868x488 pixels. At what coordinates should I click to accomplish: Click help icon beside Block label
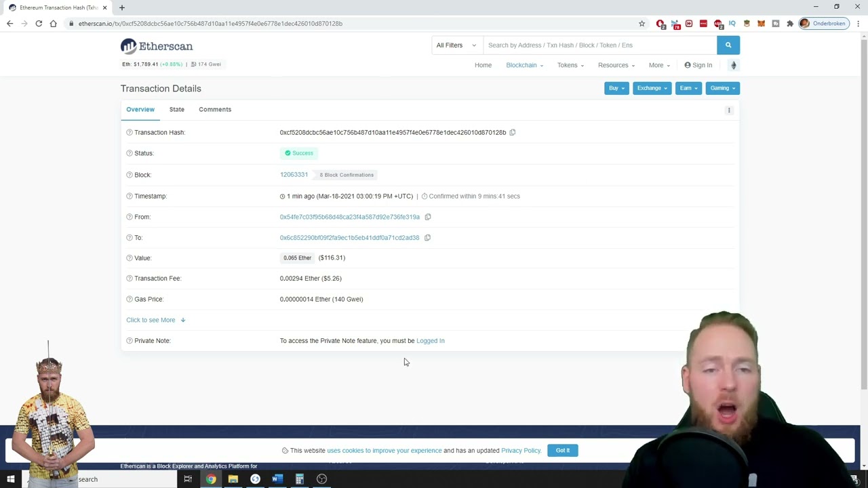coord(129,175)
